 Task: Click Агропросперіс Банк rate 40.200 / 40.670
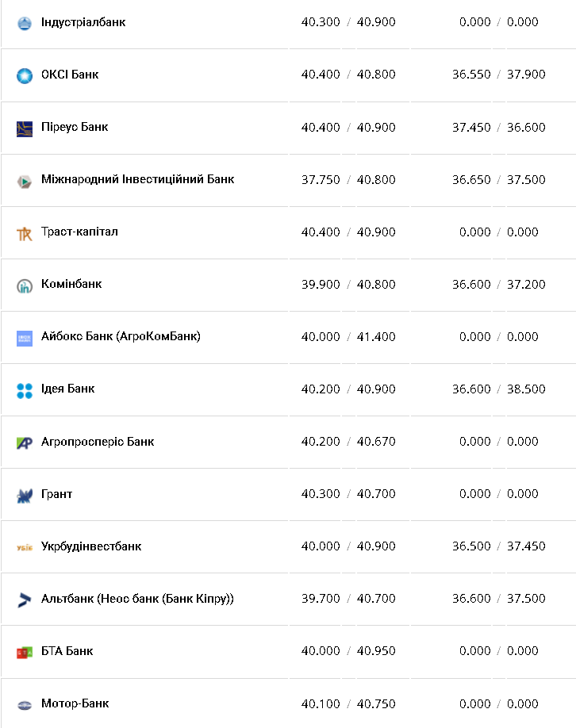348,442
